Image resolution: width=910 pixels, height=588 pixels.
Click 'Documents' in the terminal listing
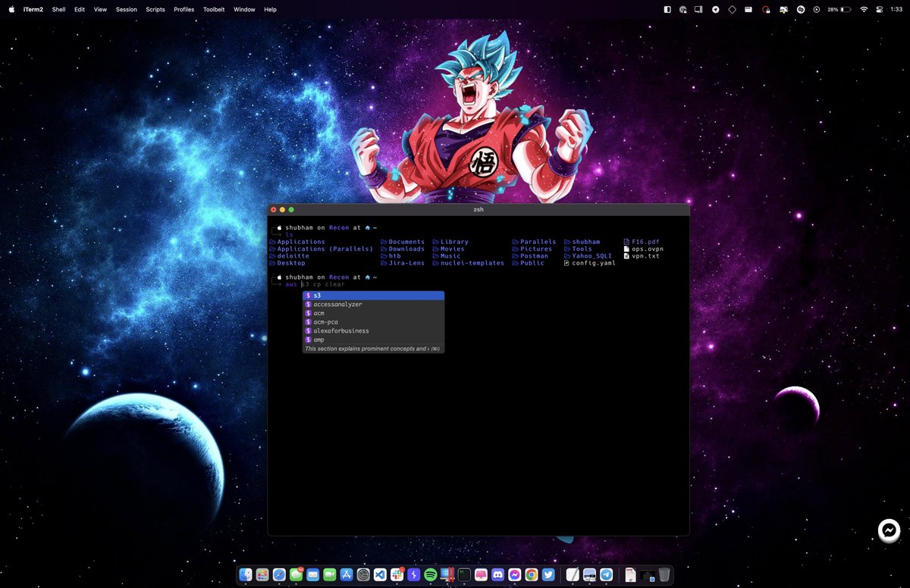[406, 242]
